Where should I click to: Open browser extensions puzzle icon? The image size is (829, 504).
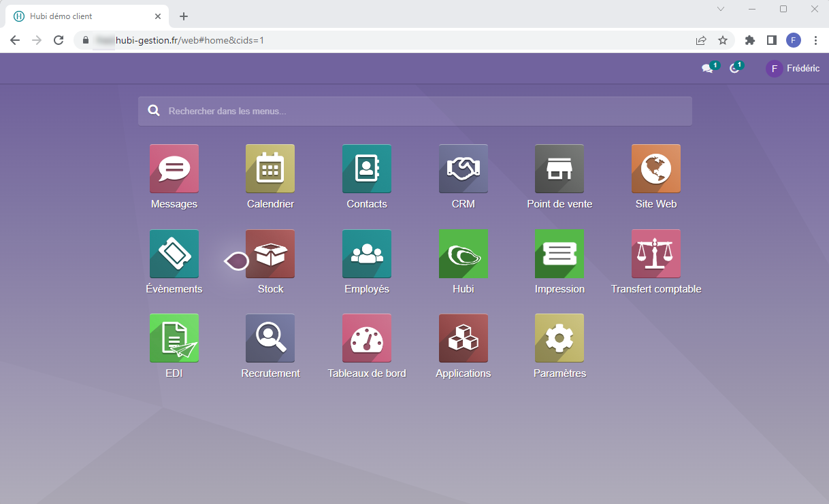pos(750,40)
